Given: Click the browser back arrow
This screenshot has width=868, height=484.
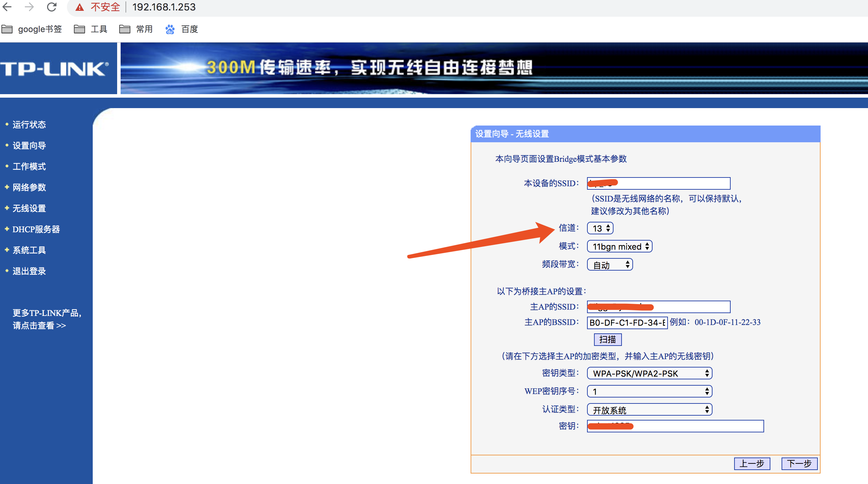Looking at the screenshot, I should pyautogui.click(x=7, y=7).
